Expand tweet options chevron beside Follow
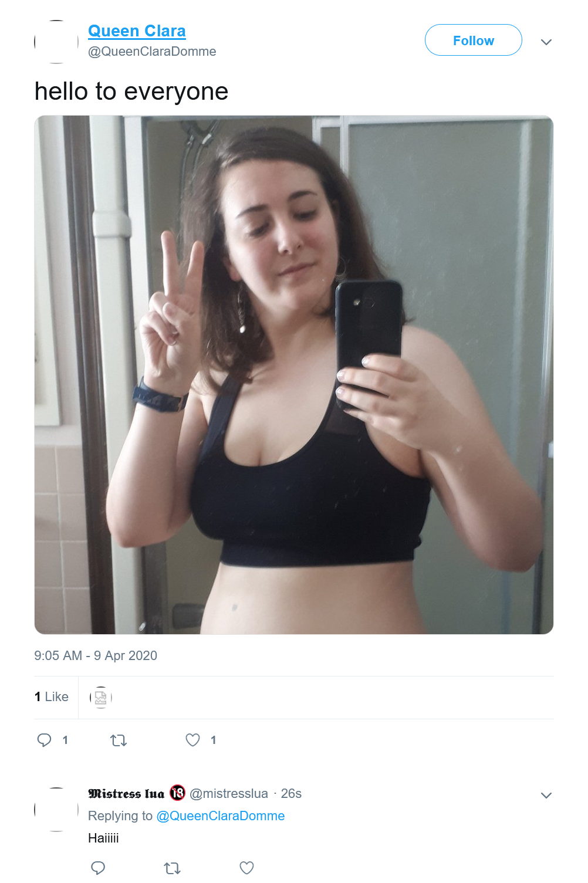Viewport: 588px width, 883px height. point(546,42)
